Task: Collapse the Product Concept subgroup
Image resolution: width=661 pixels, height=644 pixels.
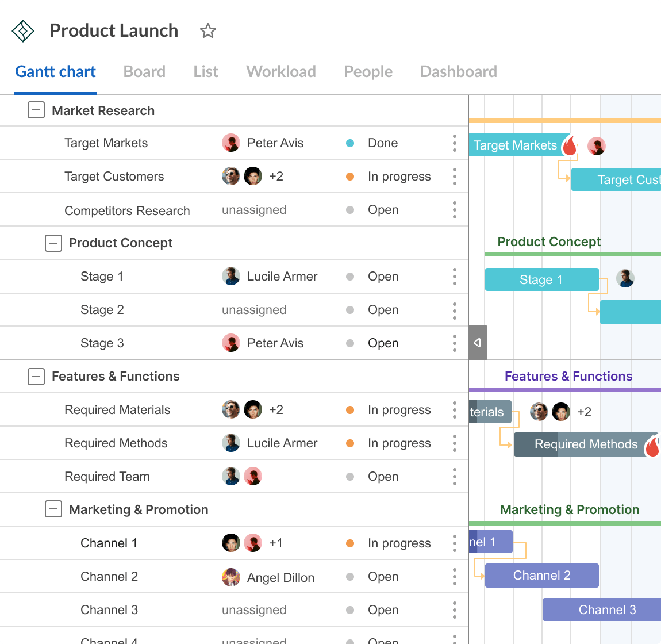Action: click(53, 243)
